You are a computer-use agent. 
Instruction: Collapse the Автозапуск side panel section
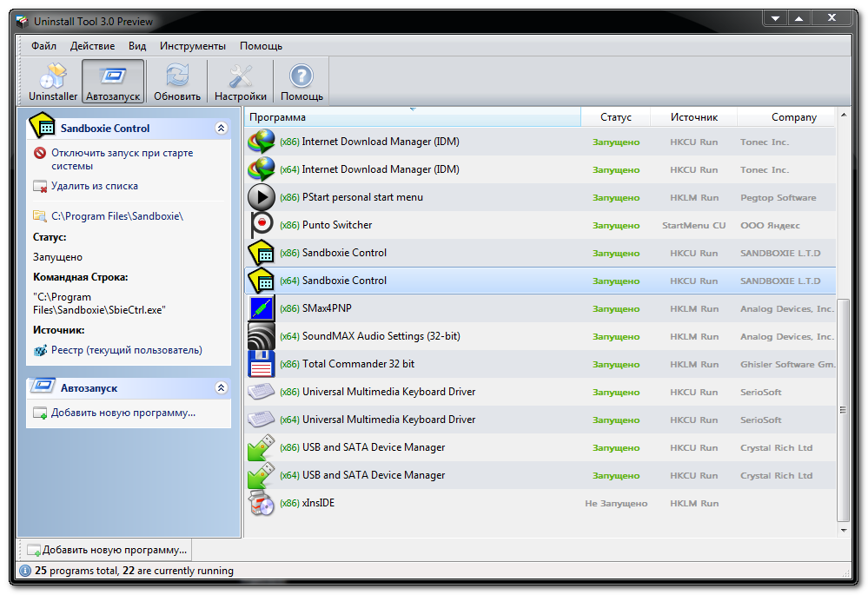[221, 388]
